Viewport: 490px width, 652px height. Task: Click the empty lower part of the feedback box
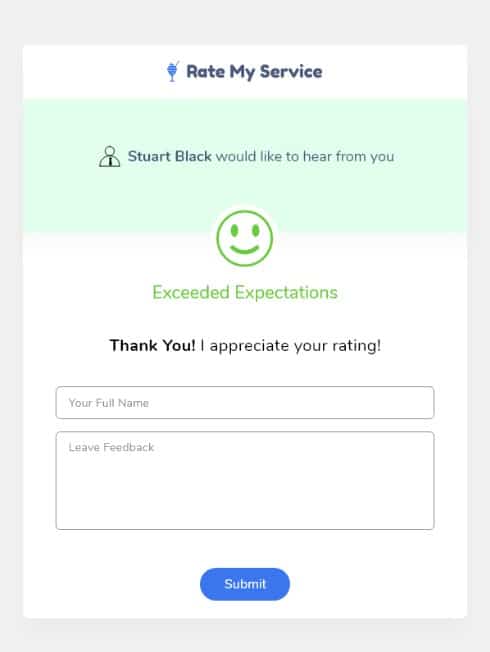[x=245, y=505]
